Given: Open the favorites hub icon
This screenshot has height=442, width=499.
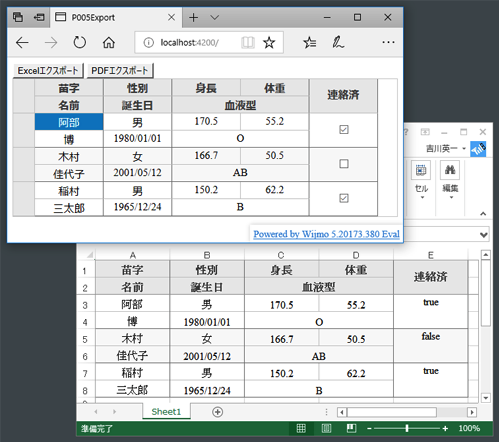Looking at the screenshot, I should pos(310,43).
